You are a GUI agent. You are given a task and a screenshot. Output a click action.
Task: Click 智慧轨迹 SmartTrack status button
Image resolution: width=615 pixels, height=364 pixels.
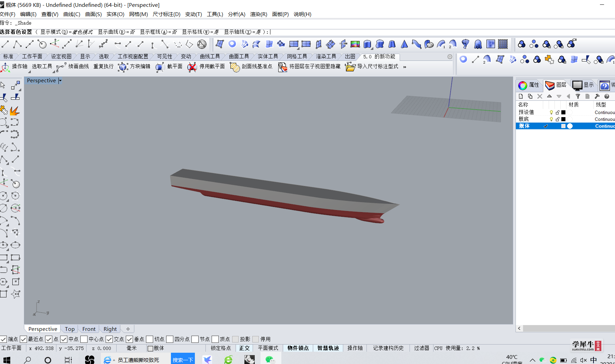click(x=328, y=348)
